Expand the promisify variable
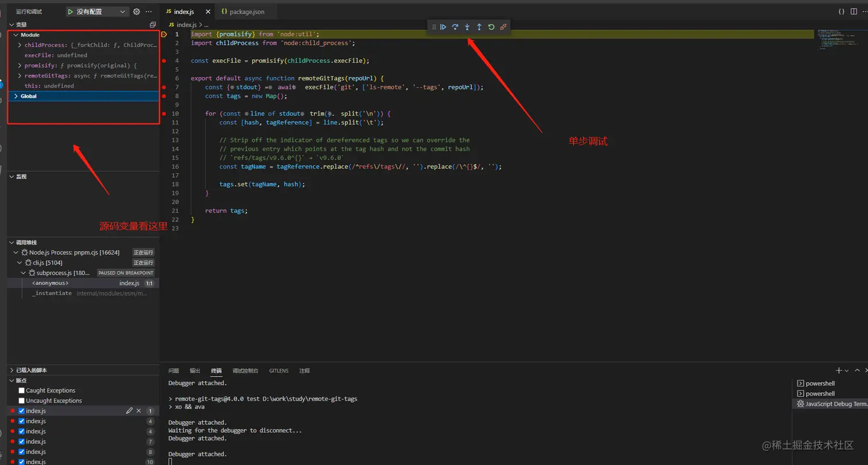 pos(20,65)
